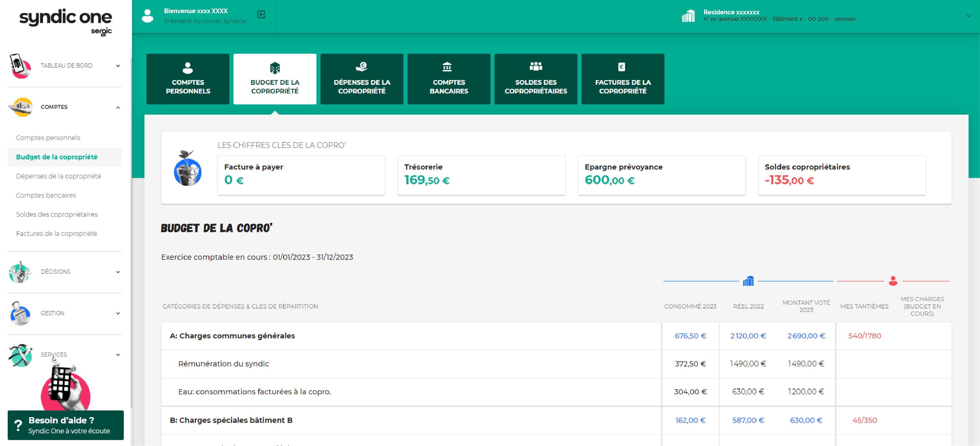
Task: Click the 2 690,00 € montant voté value
Action: coord(806,336)
